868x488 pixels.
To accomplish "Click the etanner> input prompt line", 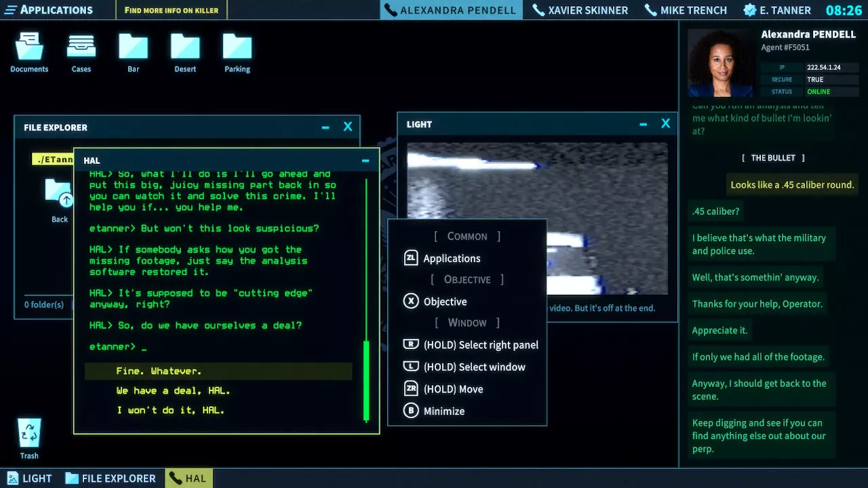I will tap(118, 346).
